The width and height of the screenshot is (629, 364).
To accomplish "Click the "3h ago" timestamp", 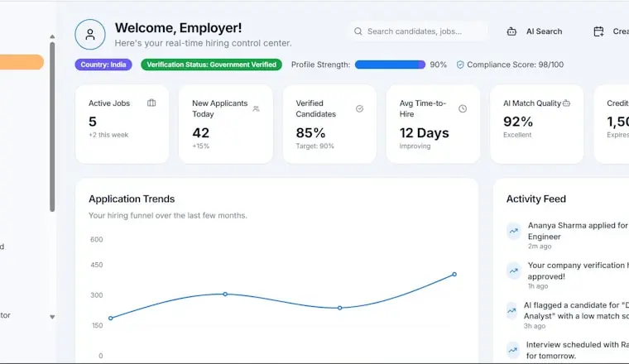I will [535, 326].
